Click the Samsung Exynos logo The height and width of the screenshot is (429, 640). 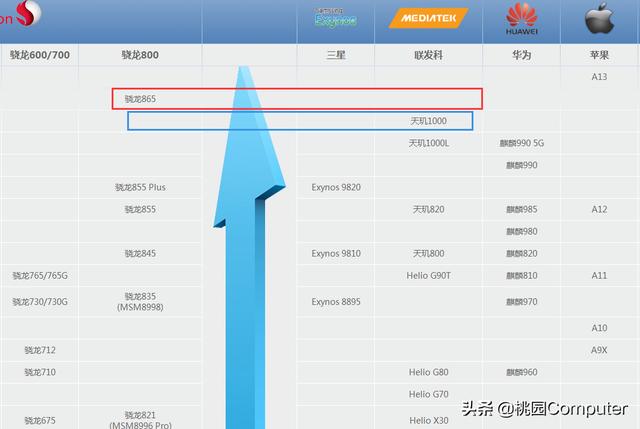pyautogui.click(x=336, y=18)
